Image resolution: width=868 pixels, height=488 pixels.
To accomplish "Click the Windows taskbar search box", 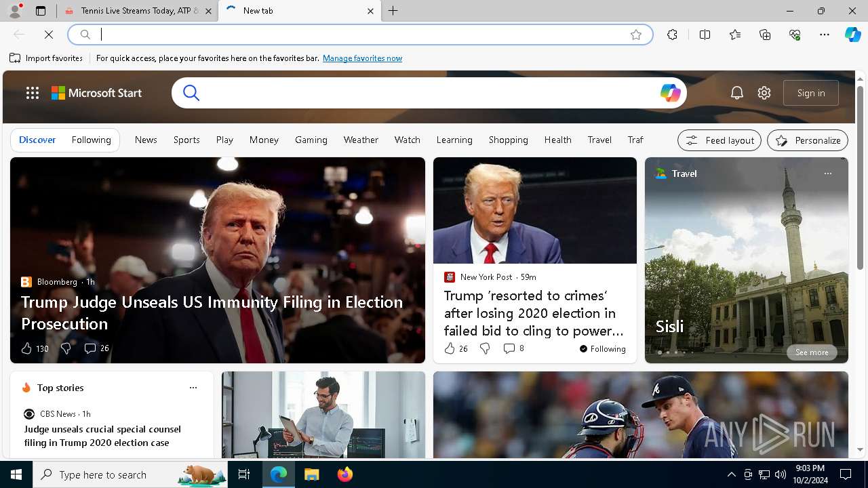I will 130,474.
